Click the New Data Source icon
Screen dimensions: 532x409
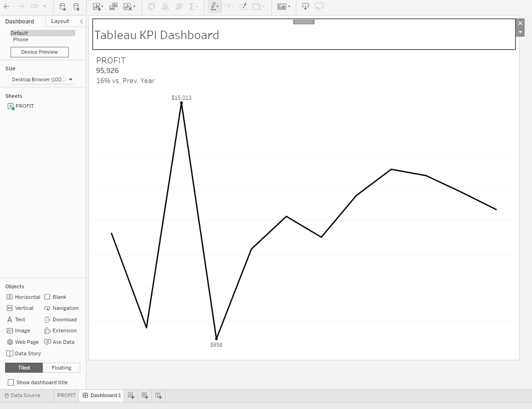point(63,7)
